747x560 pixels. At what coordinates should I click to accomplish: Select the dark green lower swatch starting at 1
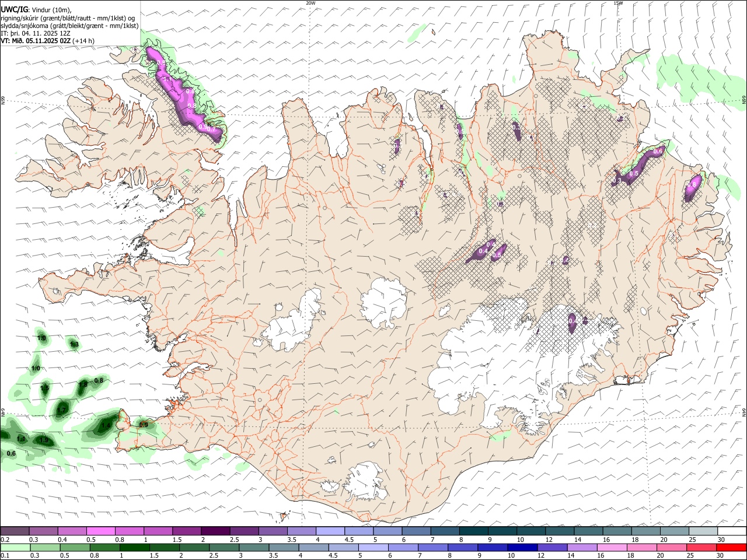135,548
